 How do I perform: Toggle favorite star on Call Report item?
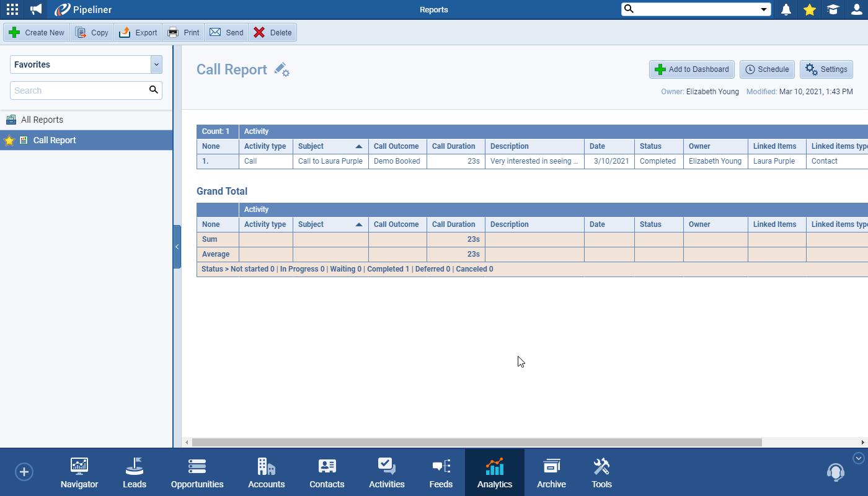click(x=9, y=141)
